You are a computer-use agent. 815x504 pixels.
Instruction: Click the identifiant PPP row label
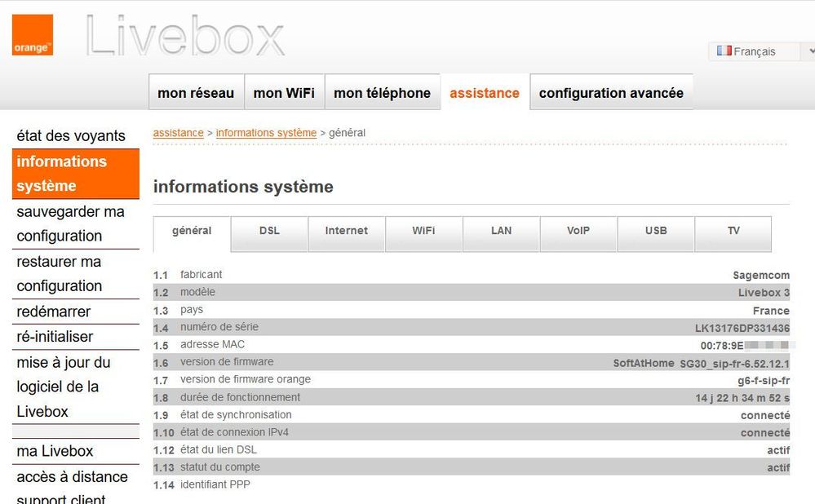point(215,484)
